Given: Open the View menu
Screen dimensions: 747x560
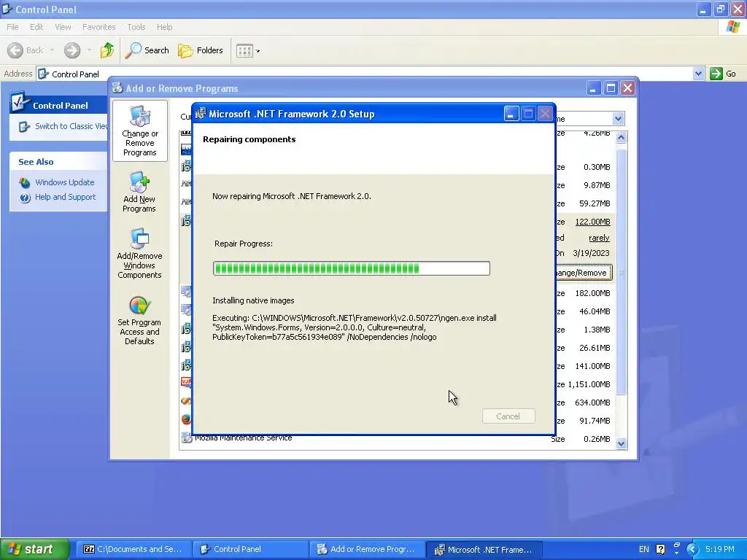Looking at the screenshot, I should point(63,27).
